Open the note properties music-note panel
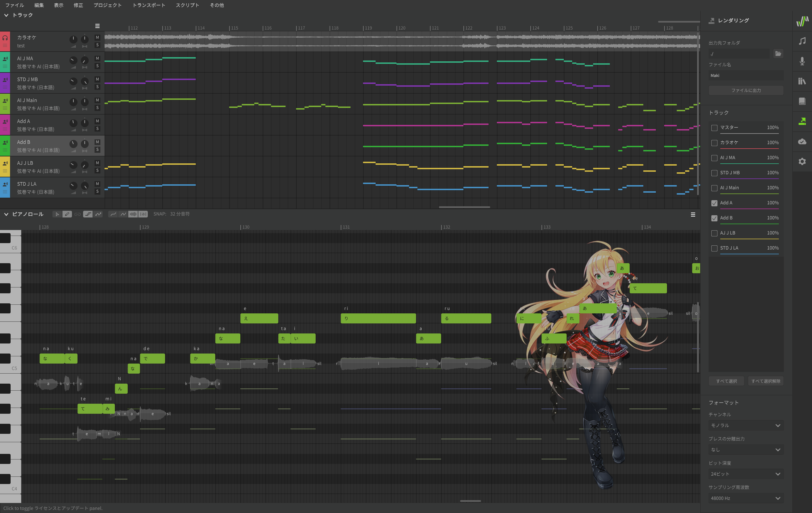Image resolution: width=812 pixels, height=513 pixels. (802, 41)
